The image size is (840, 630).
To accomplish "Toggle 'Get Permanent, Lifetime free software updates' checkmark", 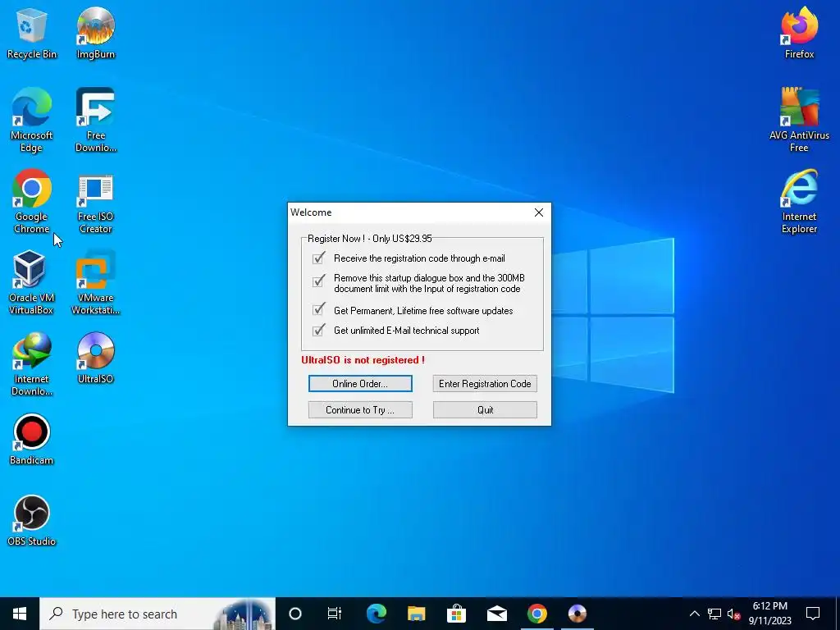I will (319, 309).
